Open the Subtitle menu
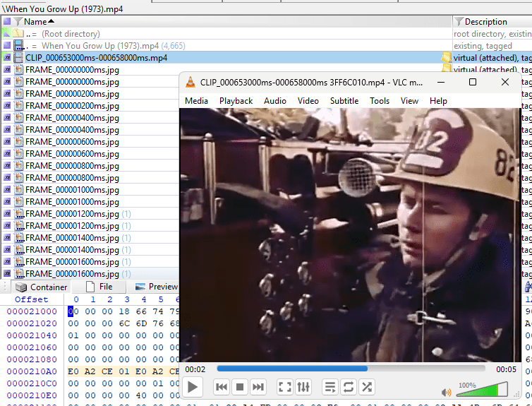The image size is (532, 406). pyautogui.click(x=344, y=101)
